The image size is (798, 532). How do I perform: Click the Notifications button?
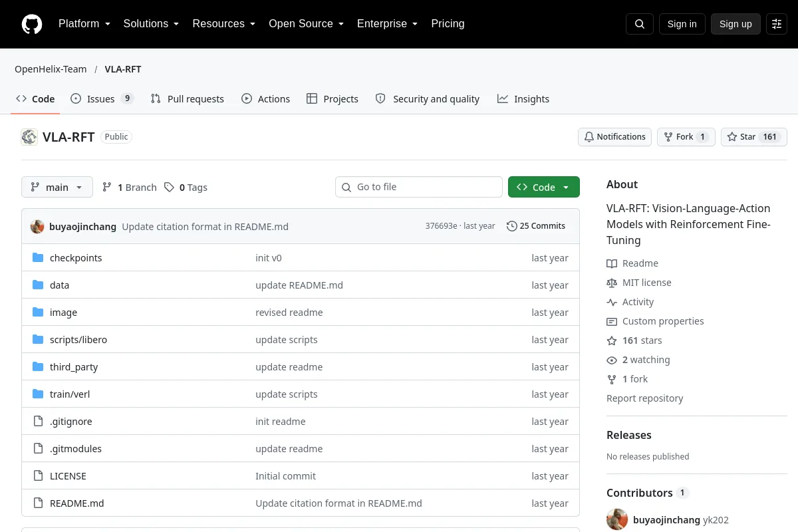614,137
